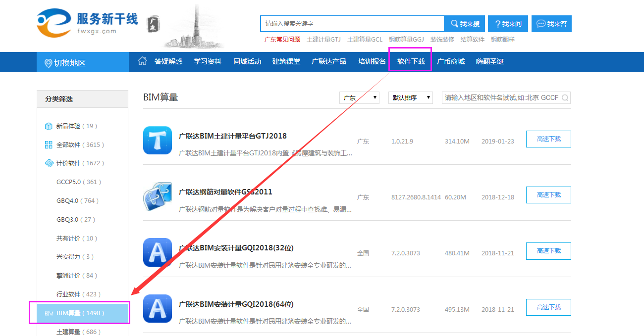This screenshot has width=644, height=336.
Task: Click the software name filter input field
Action: click(506, 97)
